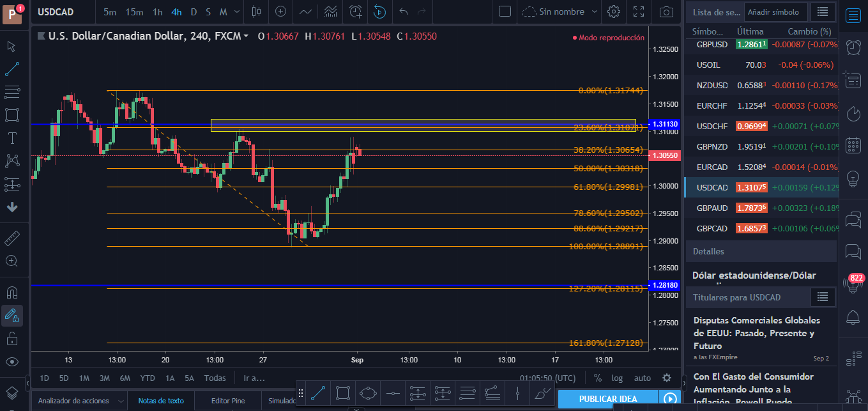Toggle auto scale
The image size is (868, 411).
[643, 378]
